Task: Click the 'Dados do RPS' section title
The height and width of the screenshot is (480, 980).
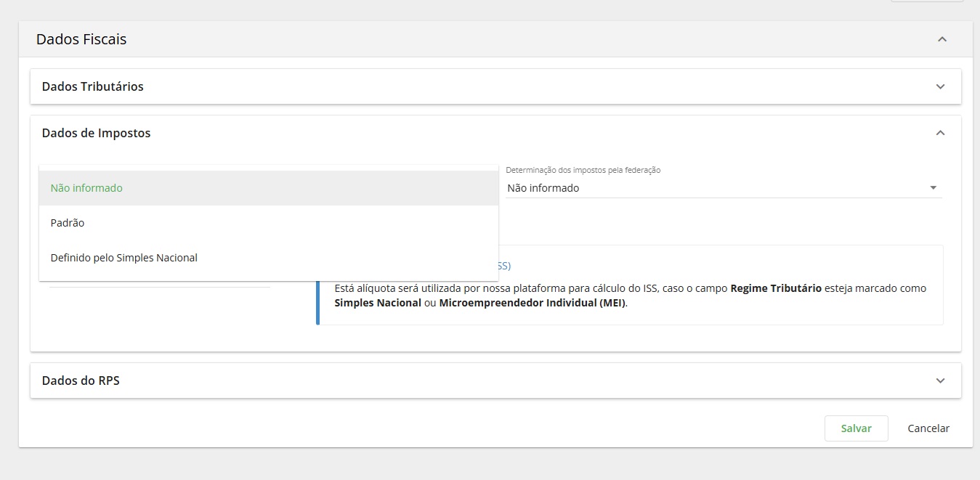Action: (x=81, y=381)
